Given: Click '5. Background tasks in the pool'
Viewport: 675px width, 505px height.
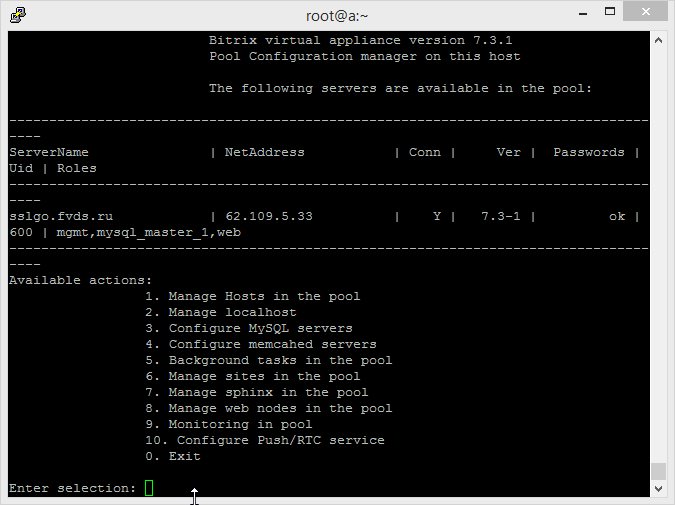Looking at the screenshot, I should (x=269, y=360).
